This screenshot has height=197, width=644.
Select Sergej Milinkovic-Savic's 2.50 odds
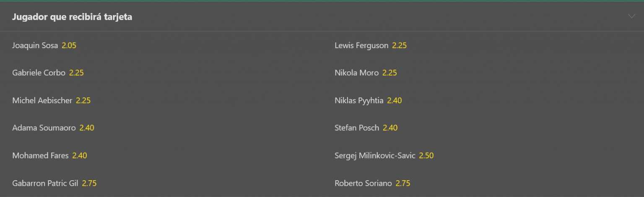426,156
